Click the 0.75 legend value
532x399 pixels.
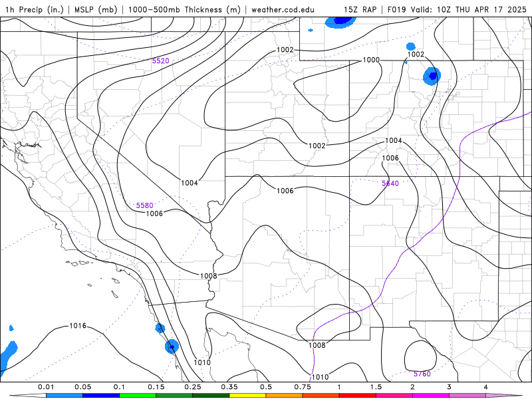click(303, 387)
